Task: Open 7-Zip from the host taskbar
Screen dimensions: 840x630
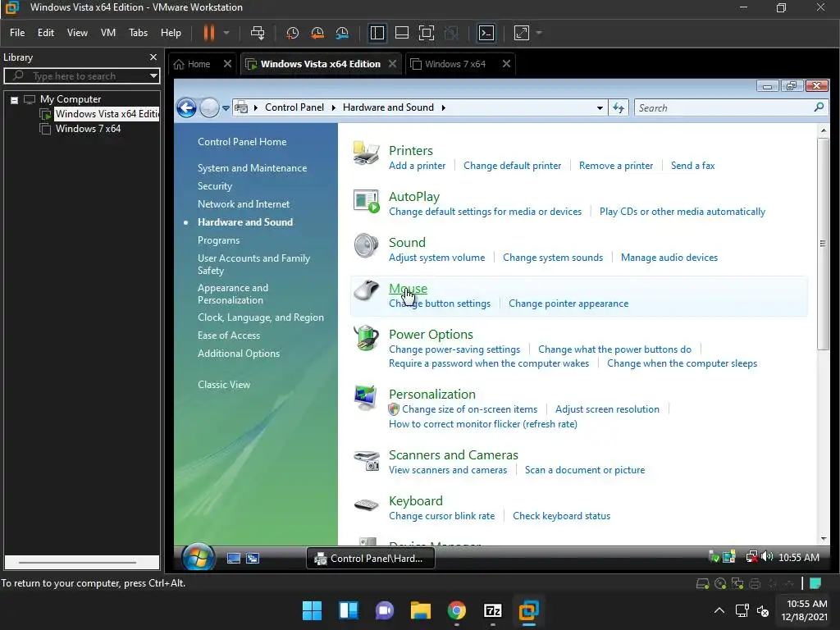Action: (492, 610)
